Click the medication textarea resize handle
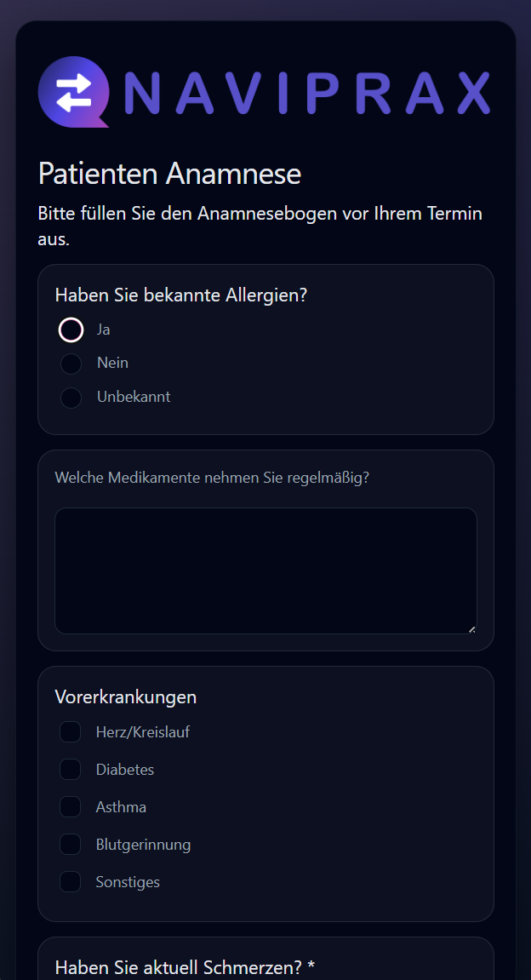This screenshot has height=980, width=531. coord(471,628)
